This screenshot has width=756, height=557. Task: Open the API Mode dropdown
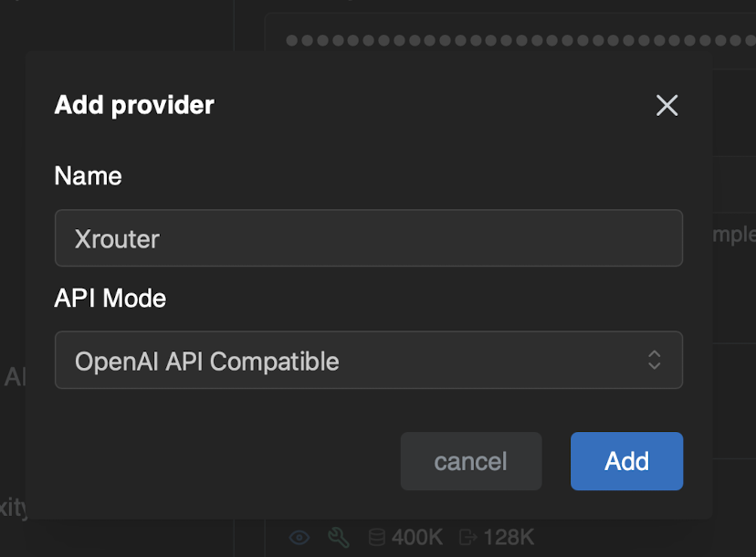(x=368, y=361)
